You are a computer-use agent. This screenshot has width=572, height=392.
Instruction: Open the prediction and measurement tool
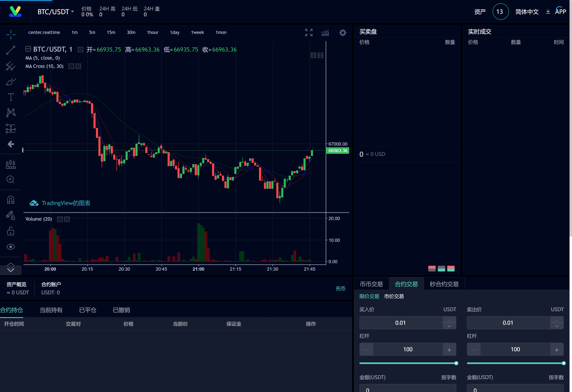click(11, 128)
